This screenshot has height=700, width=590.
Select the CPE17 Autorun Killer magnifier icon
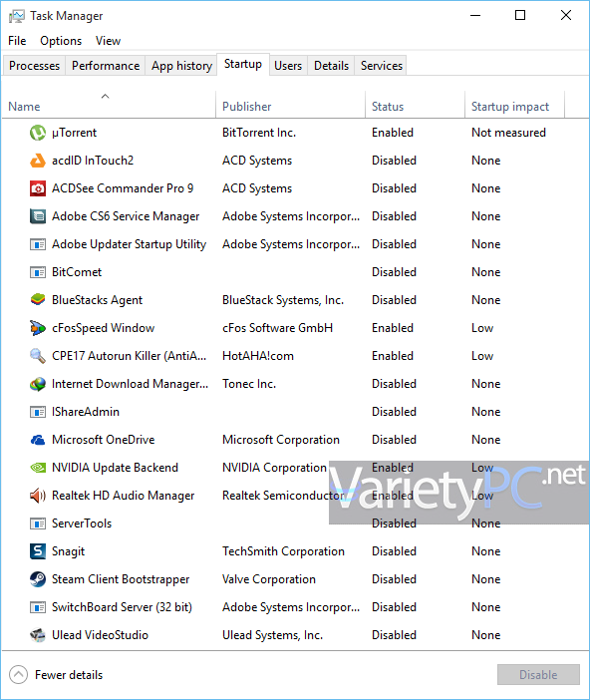click(x=38, y=356)
